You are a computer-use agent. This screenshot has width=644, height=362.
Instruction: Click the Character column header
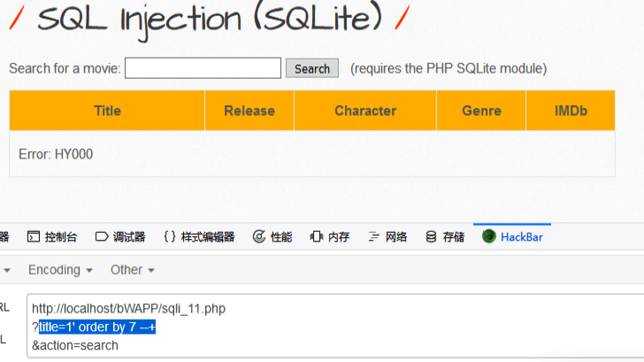point(365,111)
